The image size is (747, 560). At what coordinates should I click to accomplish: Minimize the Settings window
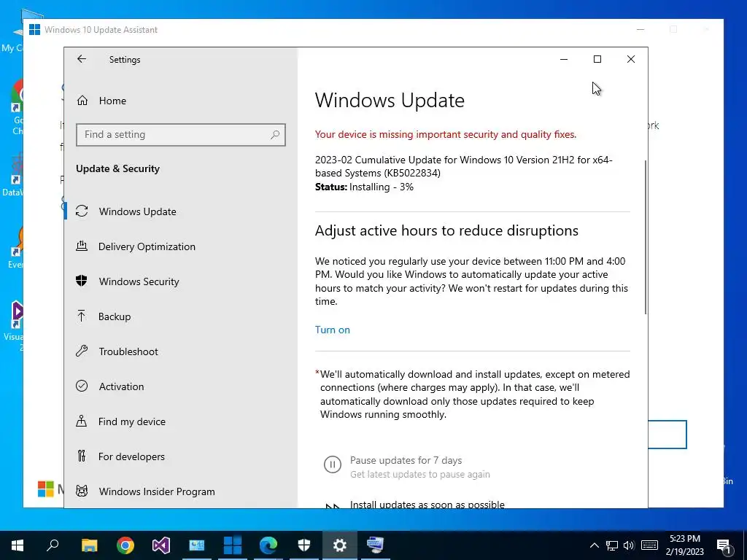[x=564, y=59]
